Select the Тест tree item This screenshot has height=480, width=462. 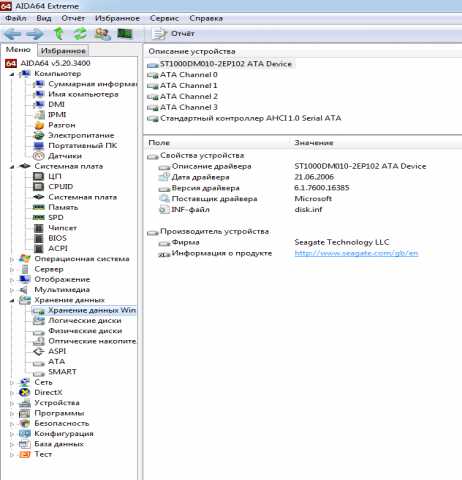pyautogui.click(x=43, y=455)
